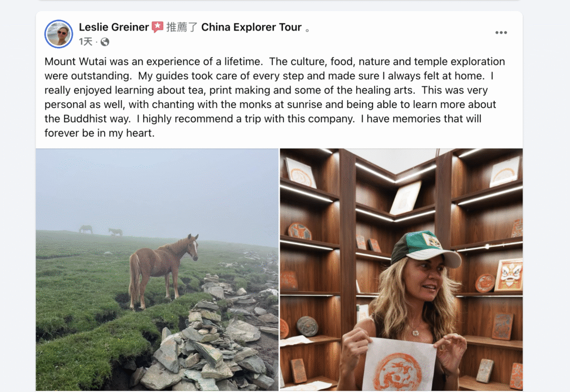Open Leslie Greiner's profile picture
Screen dimensions: 570x392
click(x=58, y=34)
